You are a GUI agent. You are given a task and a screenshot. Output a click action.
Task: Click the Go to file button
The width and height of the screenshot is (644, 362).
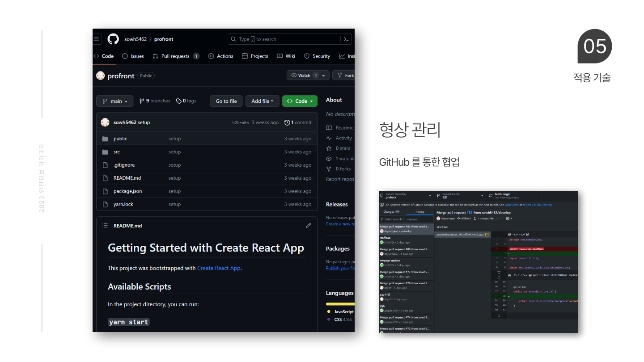click(226, 101)
